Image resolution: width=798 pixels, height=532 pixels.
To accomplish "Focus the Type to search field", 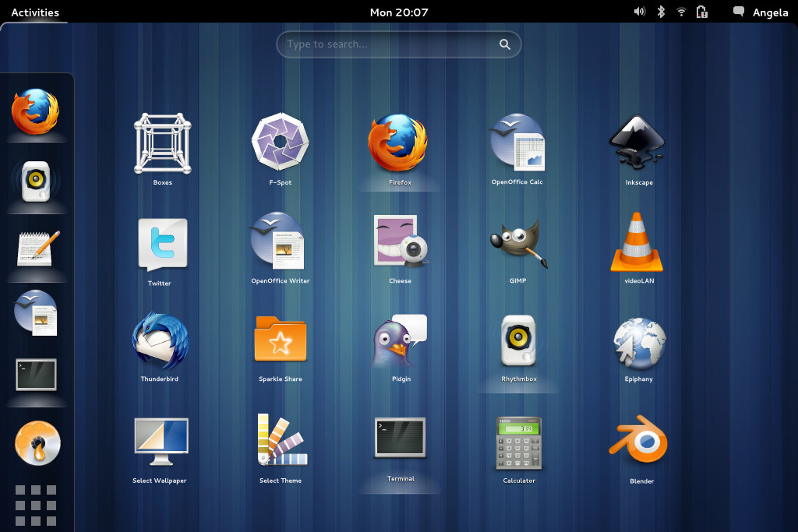I will (398, 44).
